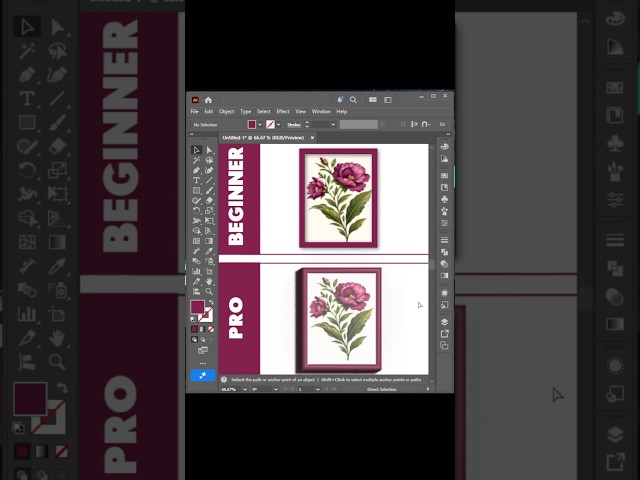The width and height of the screenshot is (640, 480).
Task: Enable Draw Normal mode
Action: [194, 340]
